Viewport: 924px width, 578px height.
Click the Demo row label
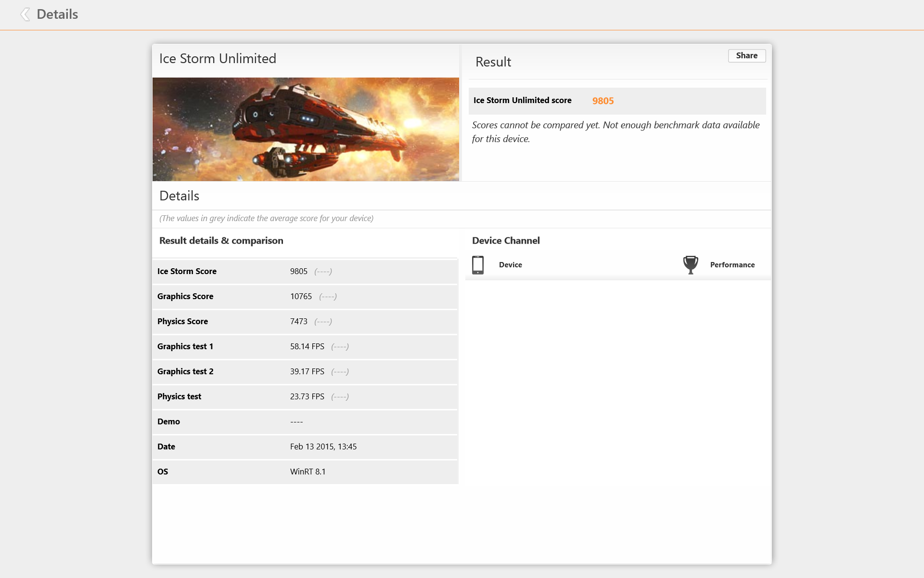[x=168, y=421]
